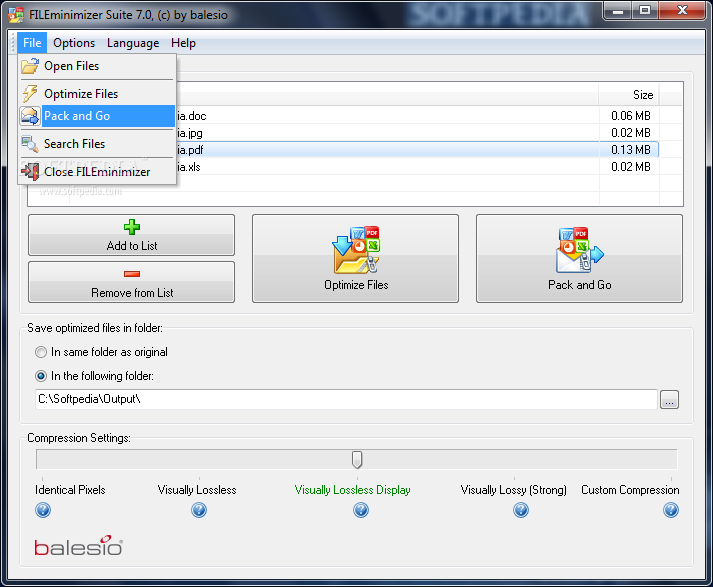713x587 pixels.
Task: Click the Visually Lossless label
Action: 197,490
